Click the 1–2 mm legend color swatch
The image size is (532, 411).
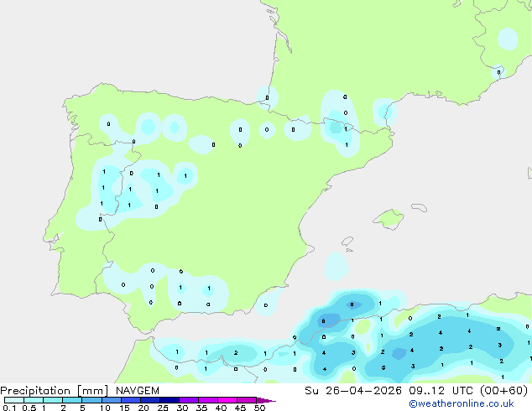[53, 400]
